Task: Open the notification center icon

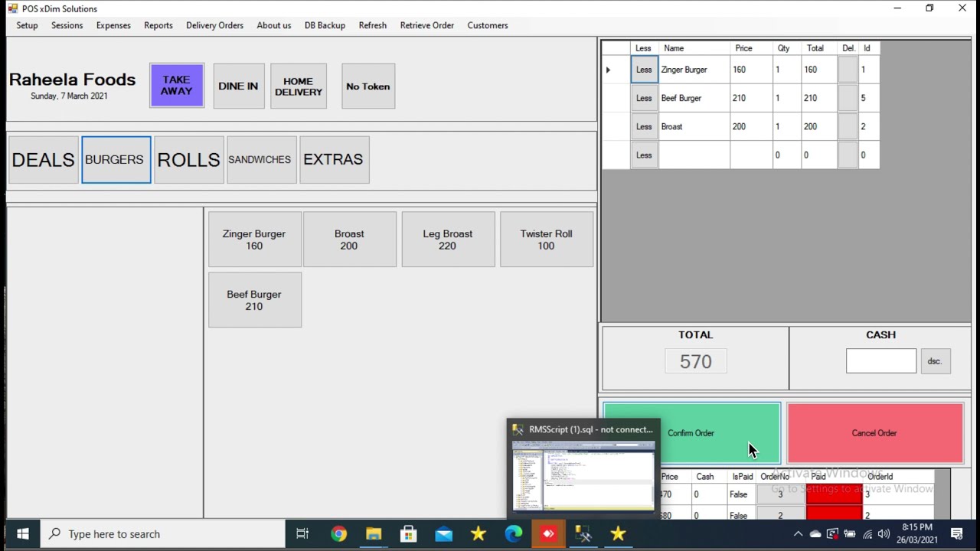Action: (956, 534)
